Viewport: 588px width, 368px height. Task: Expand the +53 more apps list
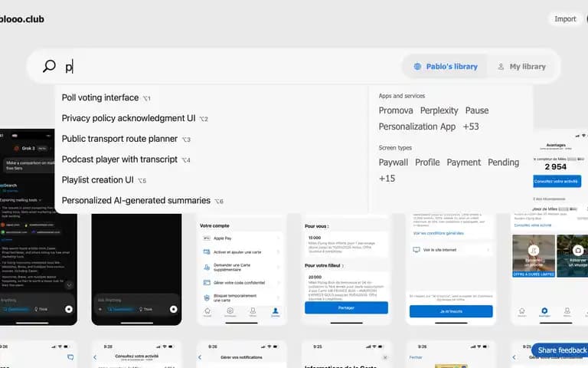tap(471, 127)
